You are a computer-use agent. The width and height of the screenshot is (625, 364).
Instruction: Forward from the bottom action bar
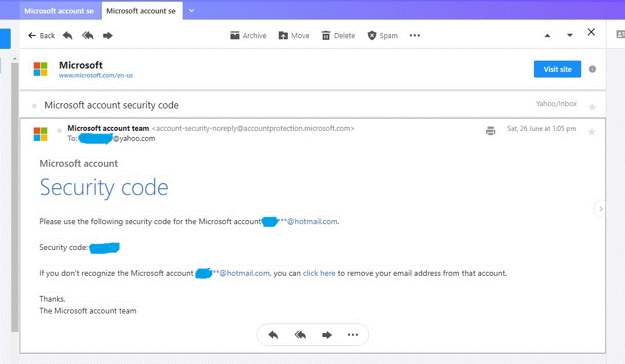[x=327, y=335]
